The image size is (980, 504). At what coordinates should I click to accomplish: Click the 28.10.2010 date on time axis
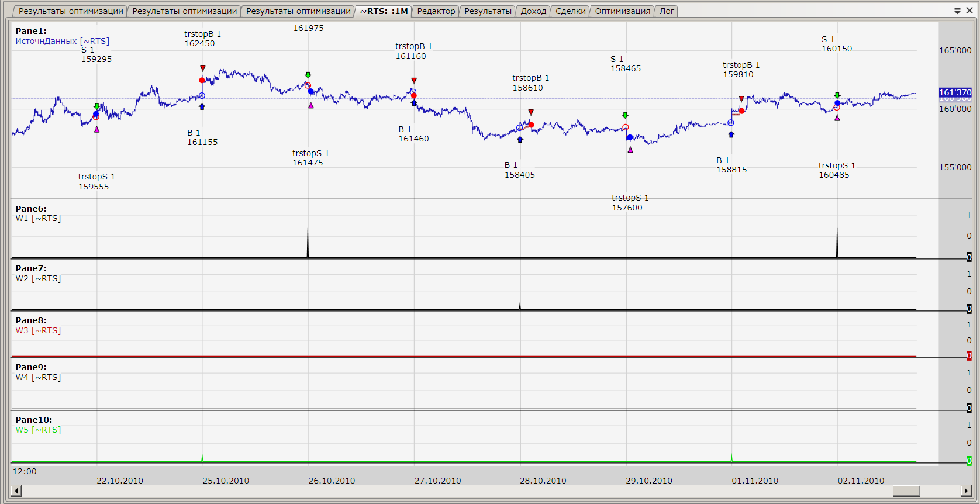coord(543,481)
